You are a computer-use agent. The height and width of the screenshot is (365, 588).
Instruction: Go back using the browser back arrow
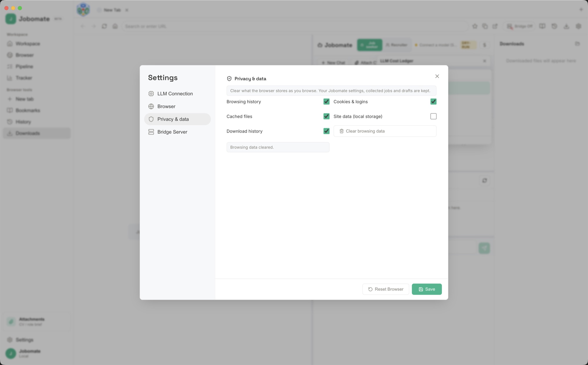pos(83,26)
